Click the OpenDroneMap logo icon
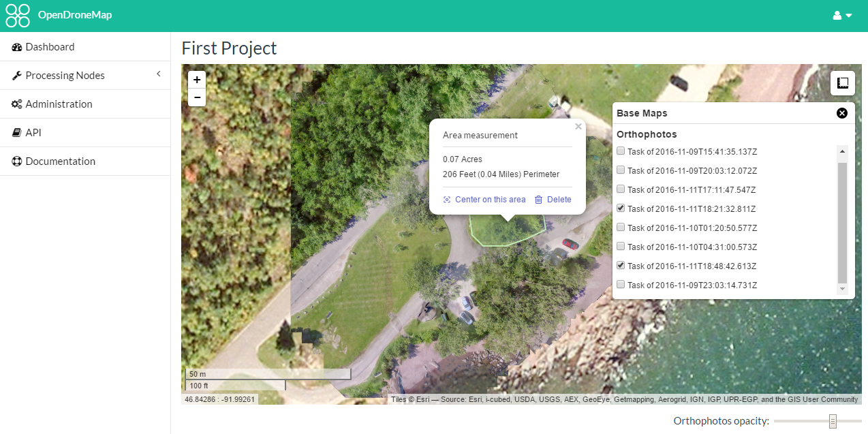Viewport: 868px width, 434px height. (x=18, y=15)
